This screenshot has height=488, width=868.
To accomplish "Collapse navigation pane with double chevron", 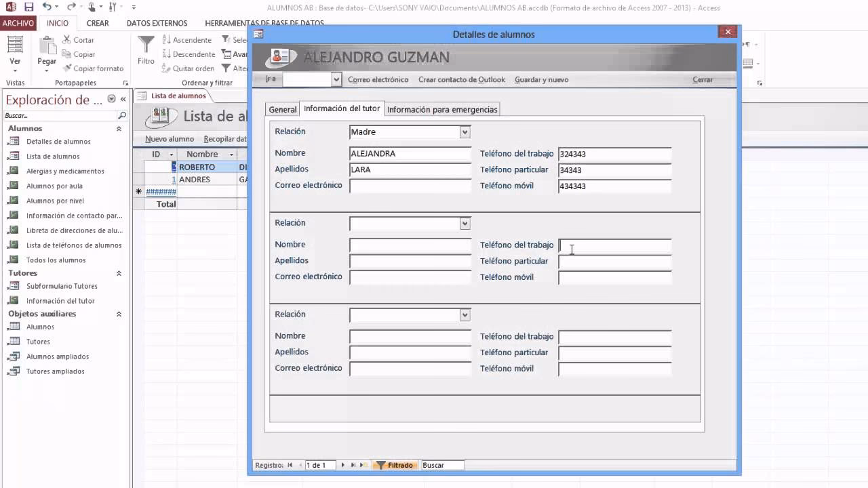I will pyautogui.click(x=123, y=99).
